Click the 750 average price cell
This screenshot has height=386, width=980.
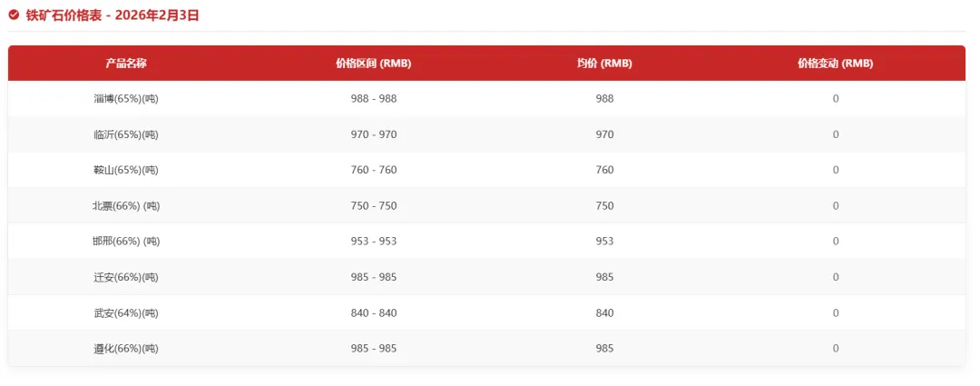pyautogui.click(x=604, y=206)
